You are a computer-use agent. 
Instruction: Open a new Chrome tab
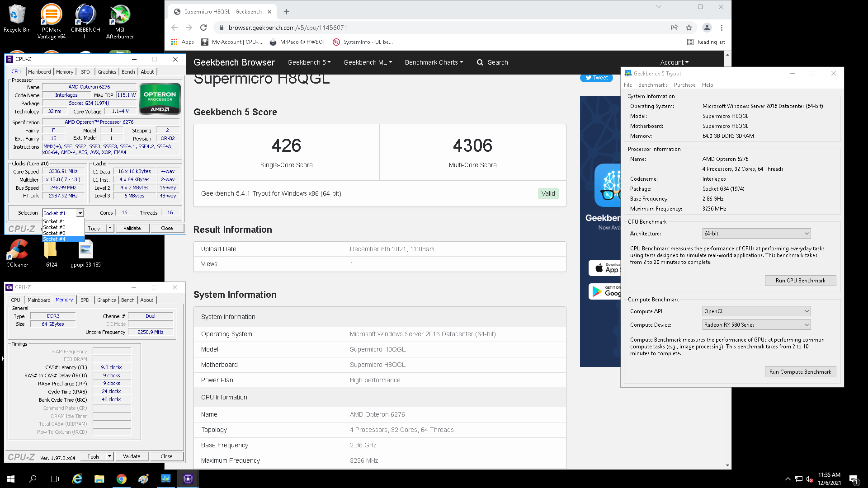point(287,12)
